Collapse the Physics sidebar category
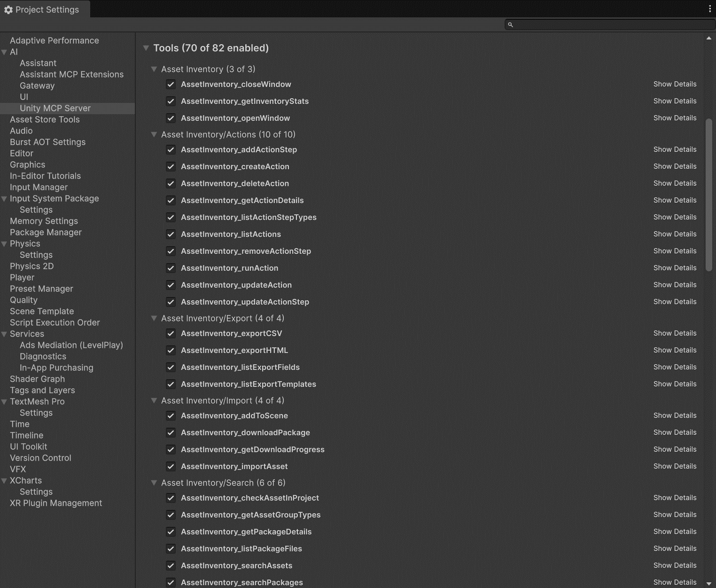 coord(4,244)
